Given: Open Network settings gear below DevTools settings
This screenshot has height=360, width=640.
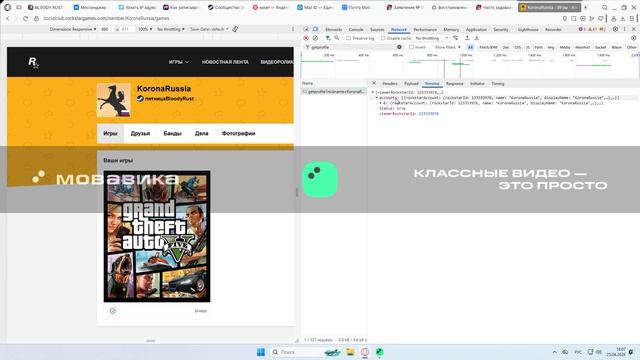Looking at the screenshot, I should [633, 38].
